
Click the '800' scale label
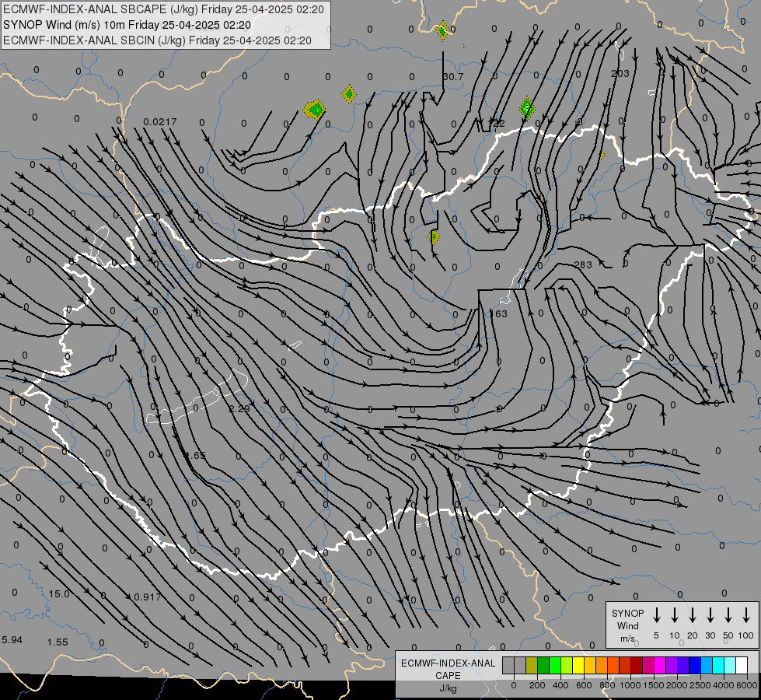point(607,685)
